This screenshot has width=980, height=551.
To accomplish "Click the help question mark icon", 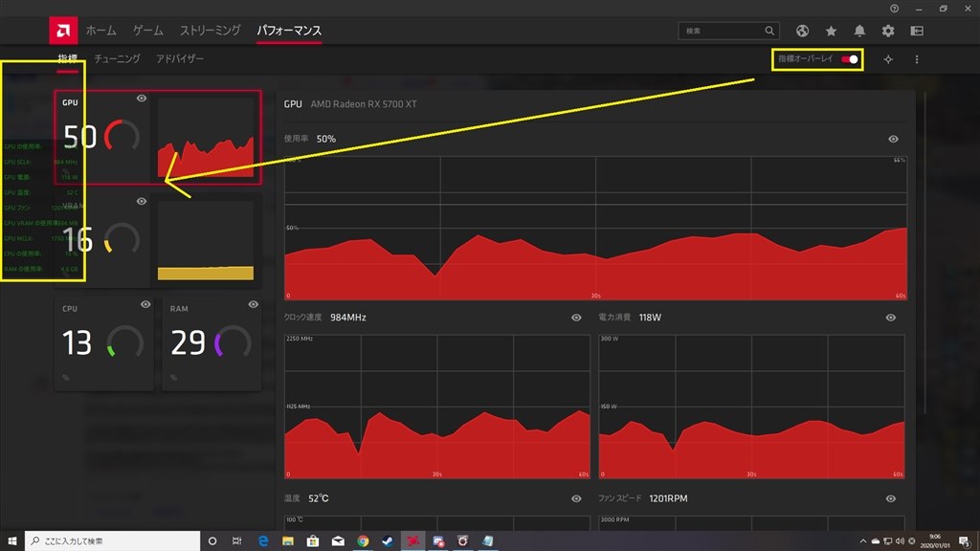I will pyautogui.click(x=895, y=8).
